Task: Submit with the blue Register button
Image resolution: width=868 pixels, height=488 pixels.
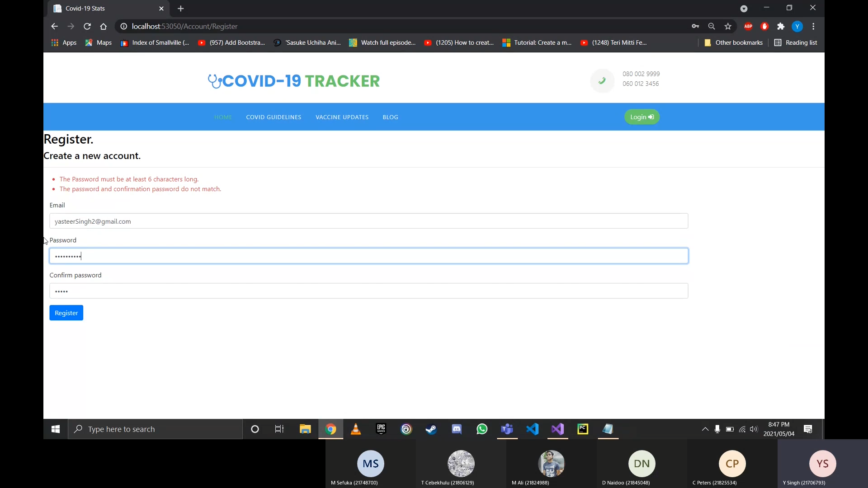Action: pyautogui.click(x=66, y=313)
